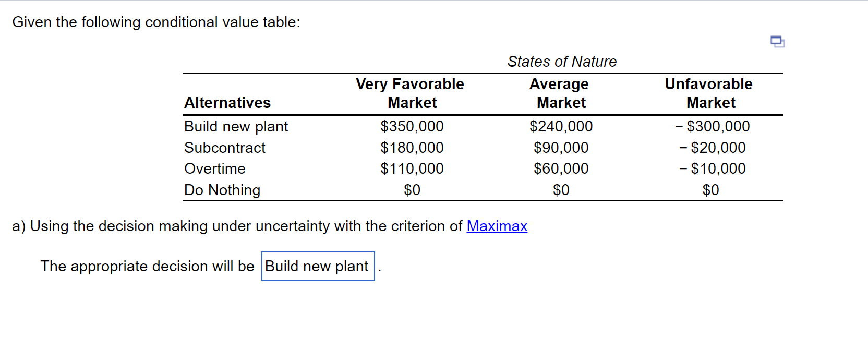Open the Maximax criterion link
Image resolution: width=868 pixels, height=349 pixels.
[497, 226]
